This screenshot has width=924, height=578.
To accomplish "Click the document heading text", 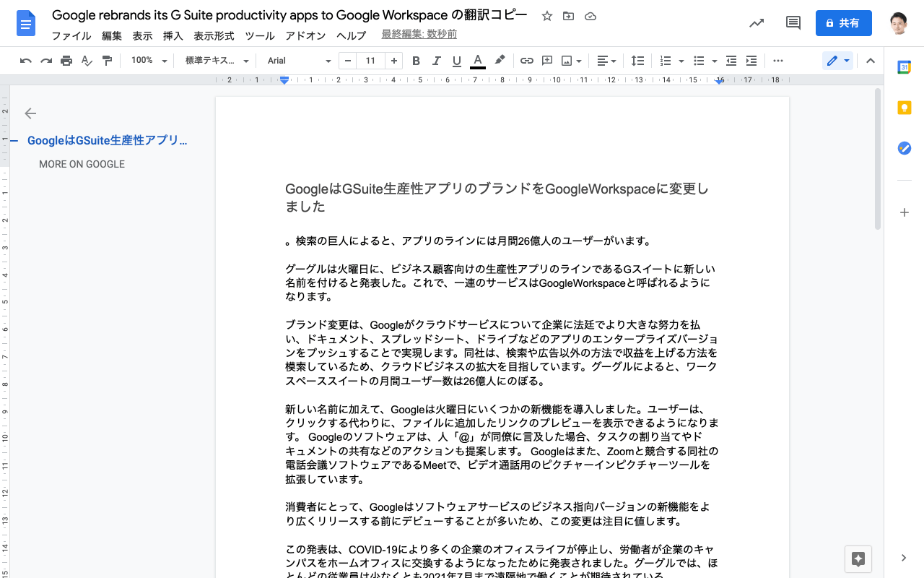I will point(497,198).
